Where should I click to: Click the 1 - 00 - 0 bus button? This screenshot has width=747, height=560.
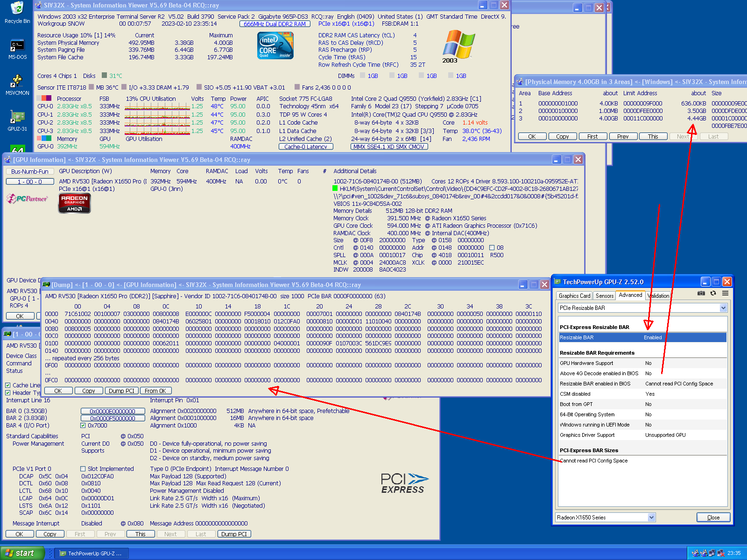pos(29,182)
